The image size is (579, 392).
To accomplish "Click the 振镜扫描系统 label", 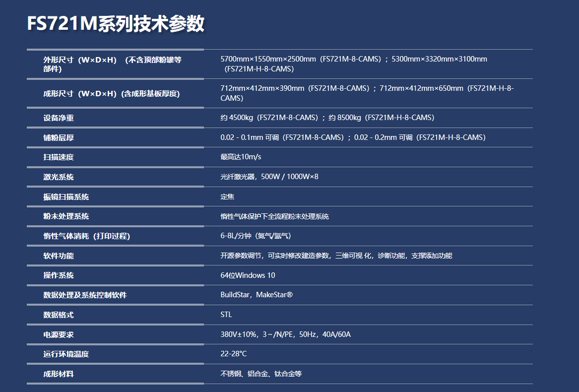I will tap(66, 197).
